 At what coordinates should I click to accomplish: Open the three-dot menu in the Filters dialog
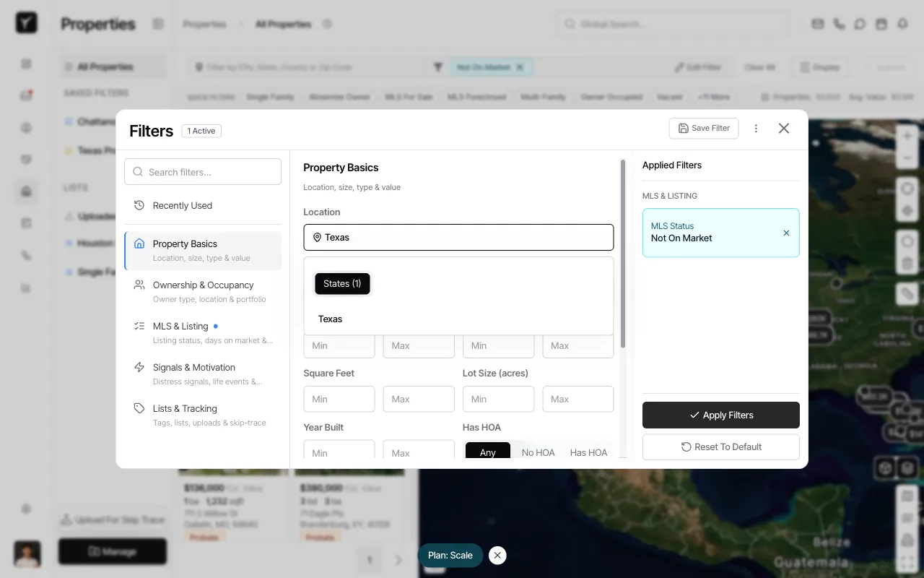[756, 128]
